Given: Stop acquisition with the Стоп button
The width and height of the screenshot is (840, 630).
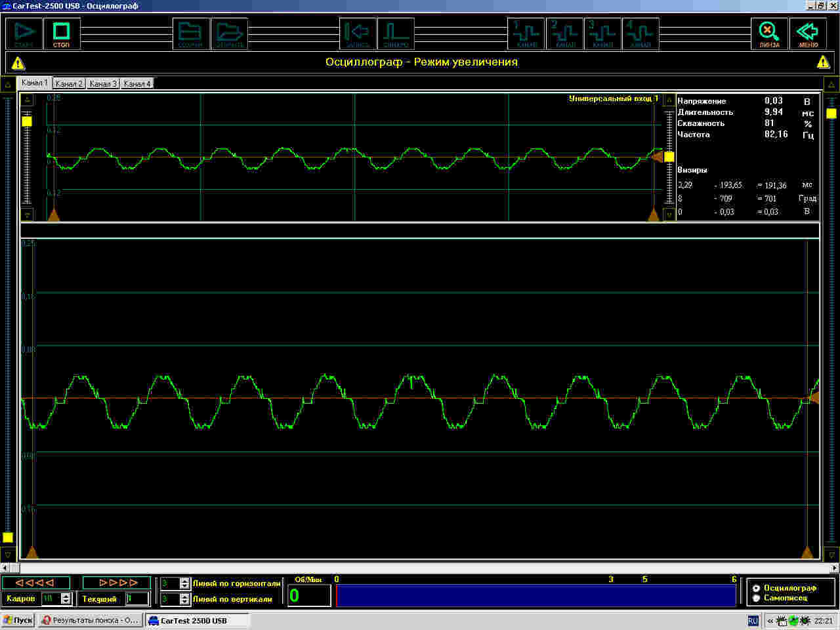Looking at the screenshot, I should click(62, 33).
